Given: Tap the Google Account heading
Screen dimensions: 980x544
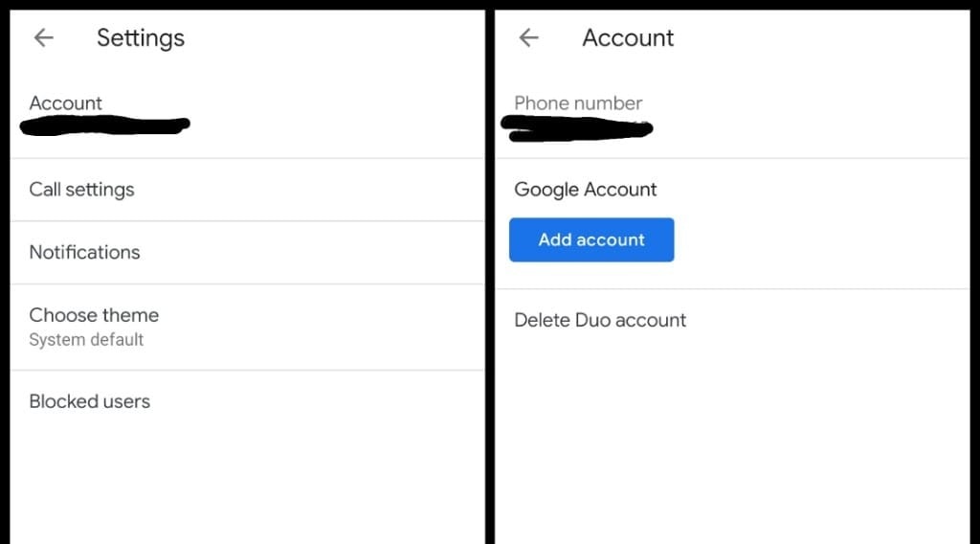Looking at the screenshot, I should click(586, 190).
